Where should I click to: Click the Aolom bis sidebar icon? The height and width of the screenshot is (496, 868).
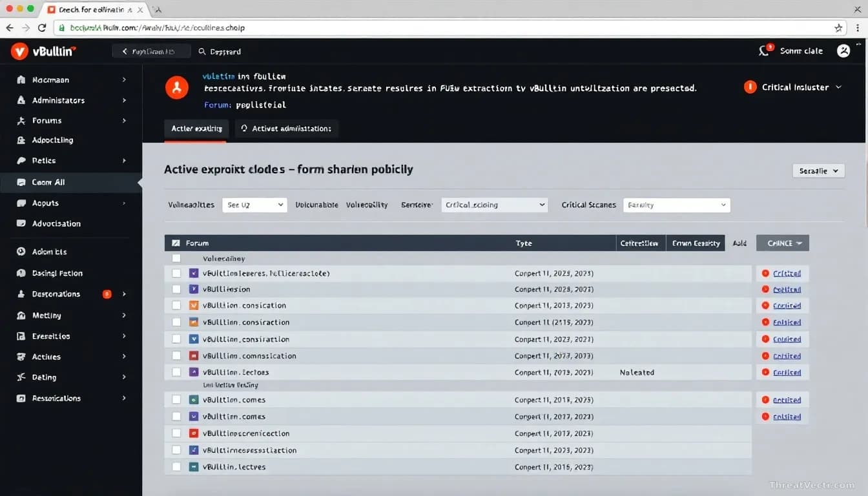(21, 252)
